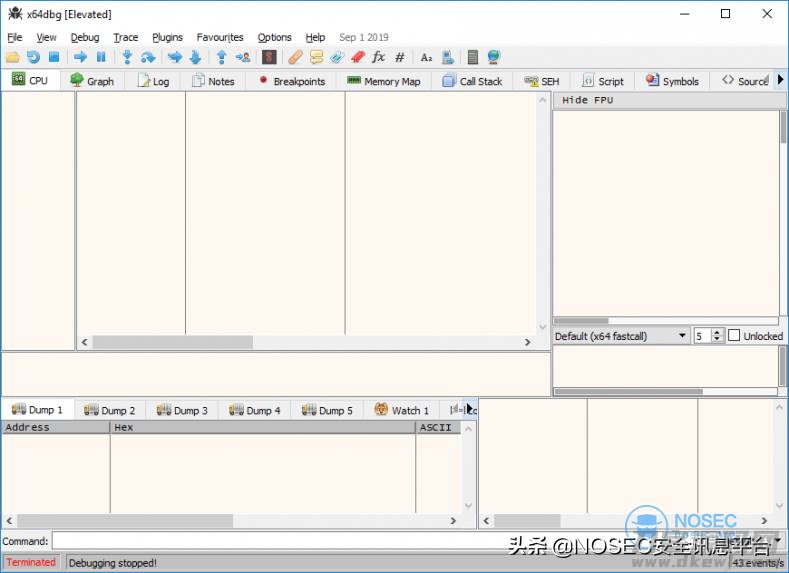Open Variables using the # icon
This screenshot has width=789, height=573.
[400, 57]
